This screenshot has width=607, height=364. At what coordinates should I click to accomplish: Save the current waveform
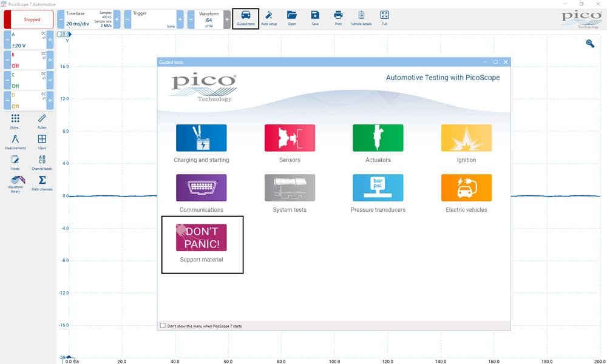click(x=315, y=18)
